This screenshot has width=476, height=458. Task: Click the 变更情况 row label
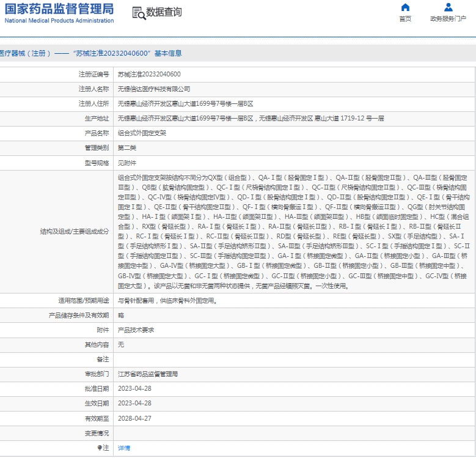pyautogui.click(x=97, y=434)
